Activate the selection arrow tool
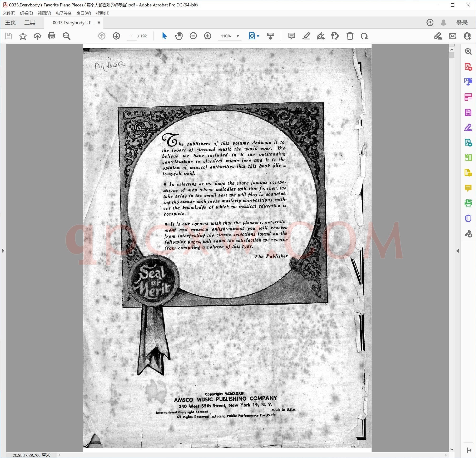476x458 pixels. pos(164,36)
